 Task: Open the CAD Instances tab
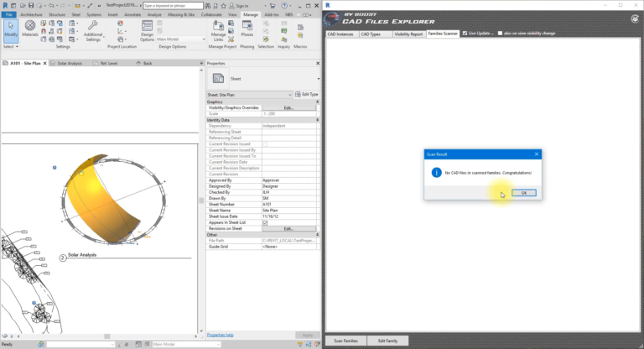340,34
